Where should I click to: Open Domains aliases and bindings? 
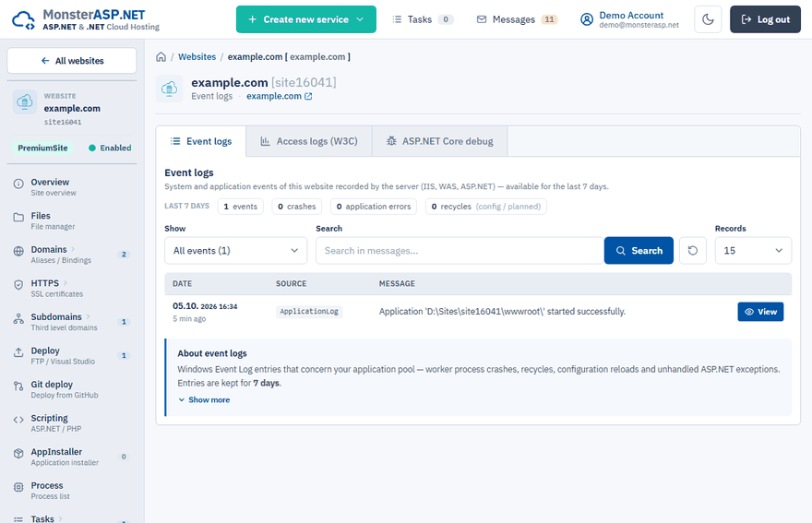[72, 255]
